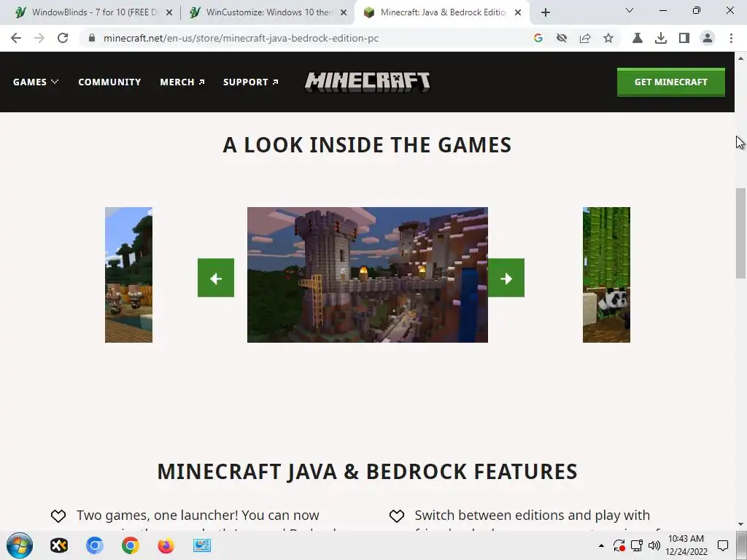This screenshot has width=747, height=560.
Task: Open the Merch external link
Action: pos(182,82)
